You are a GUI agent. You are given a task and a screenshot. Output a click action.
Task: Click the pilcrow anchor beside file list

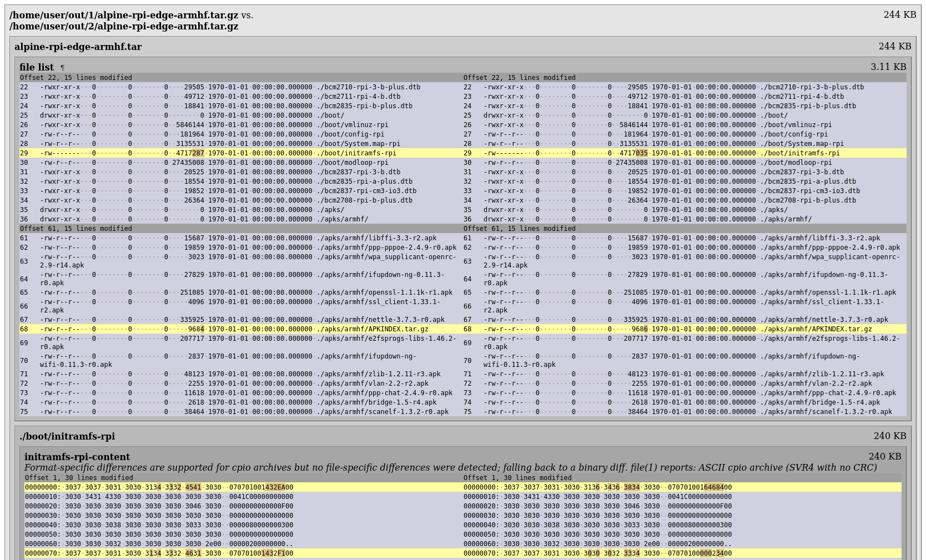62,68
